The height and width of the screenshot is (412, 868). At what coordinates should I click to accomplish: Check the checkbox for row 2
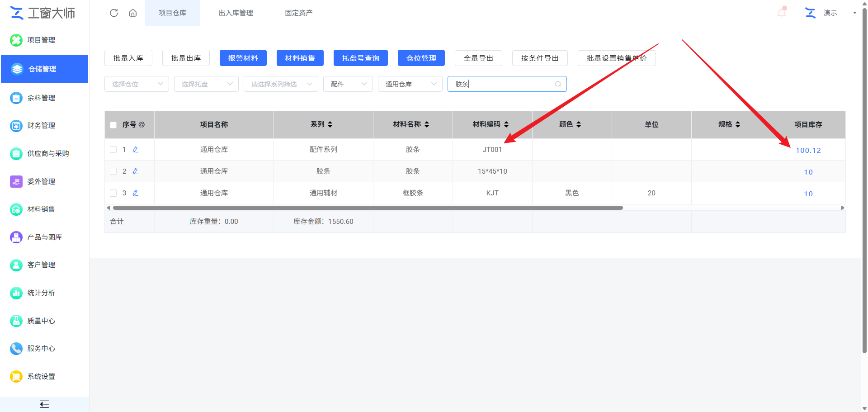coord(113,171)
